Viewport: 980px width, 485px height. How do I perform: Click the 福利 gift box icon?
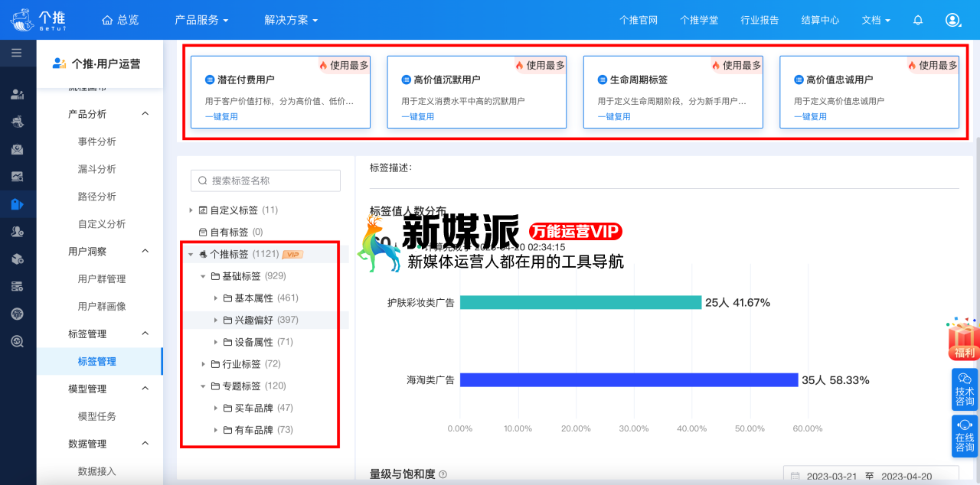964,340
